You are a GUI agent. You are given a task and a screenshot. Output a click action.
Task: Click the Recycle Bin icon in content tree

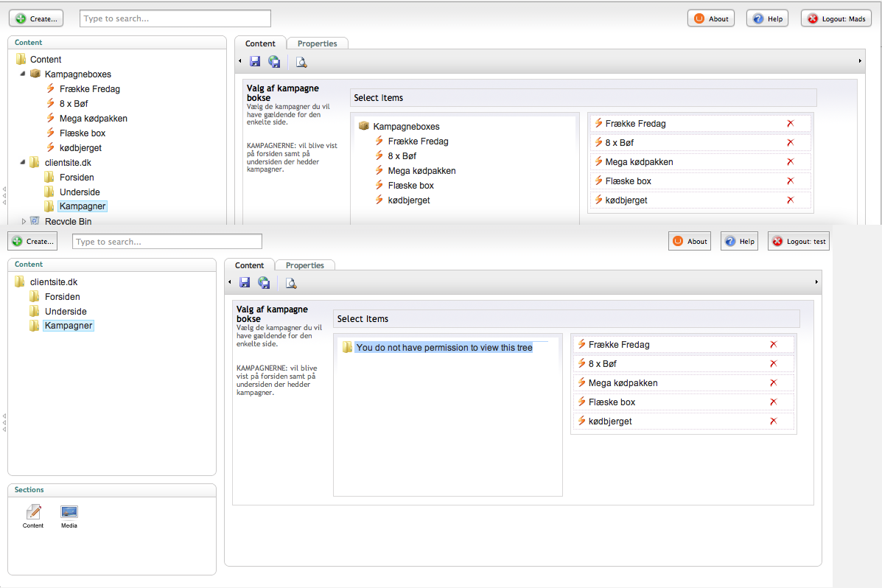pos(35,220)
